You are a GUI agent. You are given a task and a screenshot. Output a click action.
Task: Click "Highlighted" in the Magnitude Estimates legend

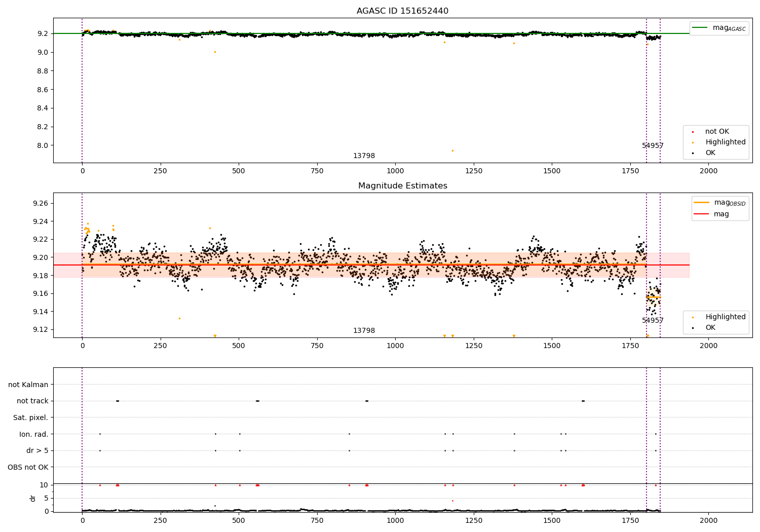(x=725, y=317)
